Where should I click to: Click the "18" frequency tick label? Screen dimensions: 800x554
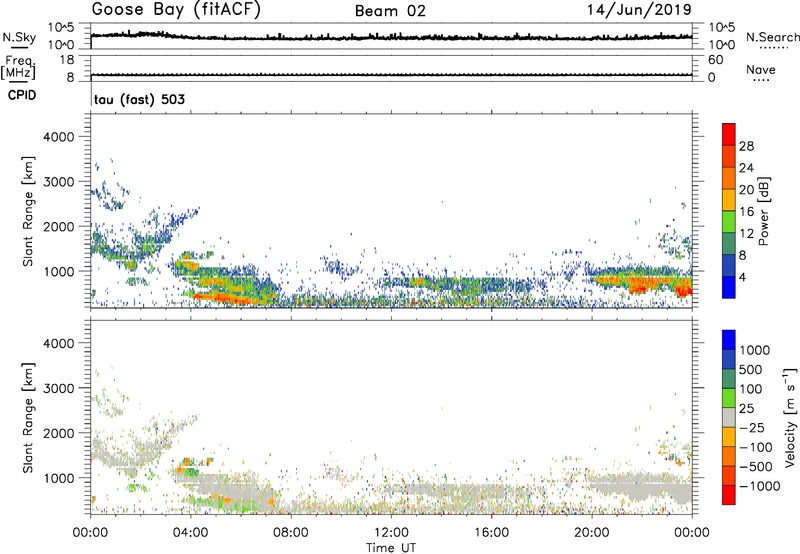[66, 60]
